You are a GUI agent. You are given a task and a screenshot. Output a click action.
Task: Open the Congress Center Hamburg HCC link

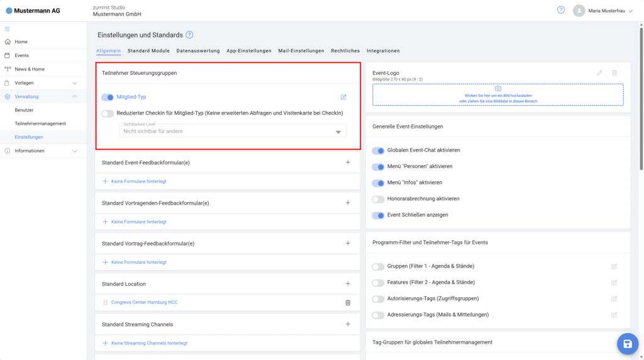tap(144, 303)
